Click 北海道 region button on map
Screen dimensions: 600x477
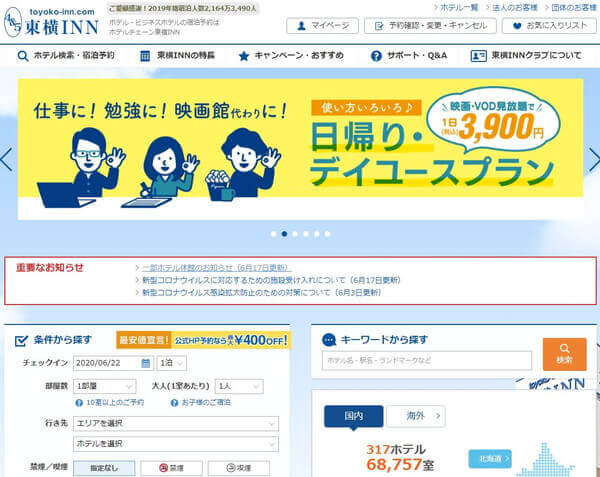(490, 459)
